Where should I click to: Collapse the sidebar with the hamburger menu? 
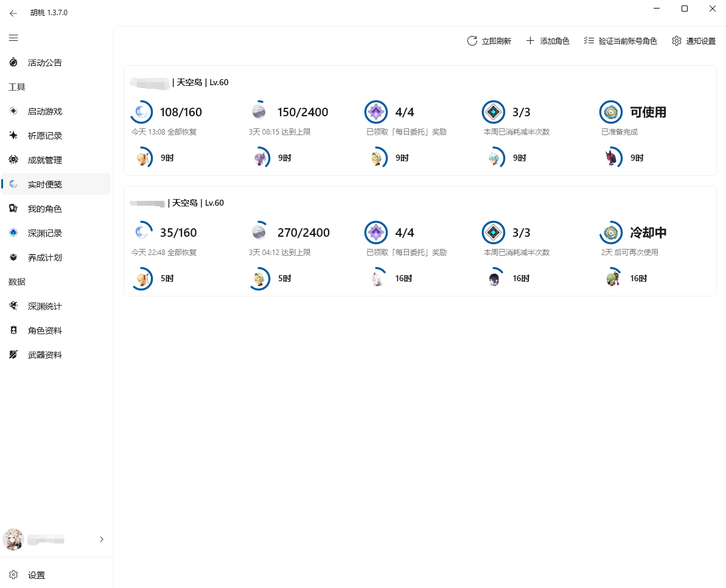pos(13,38)
